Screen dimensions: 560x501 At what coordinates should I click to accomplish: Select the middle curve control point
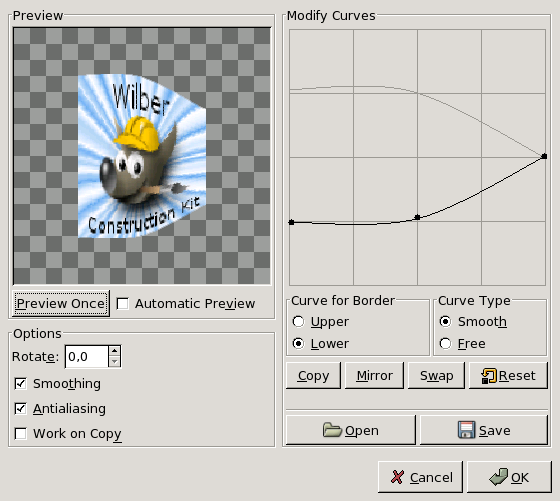pos(417,217)
